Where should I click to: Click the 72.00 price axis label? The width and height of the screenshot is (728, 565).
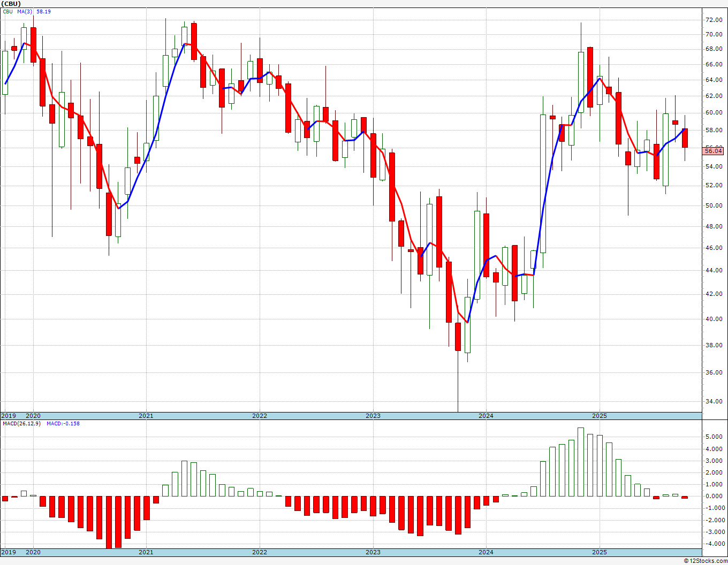click(714, 20)
